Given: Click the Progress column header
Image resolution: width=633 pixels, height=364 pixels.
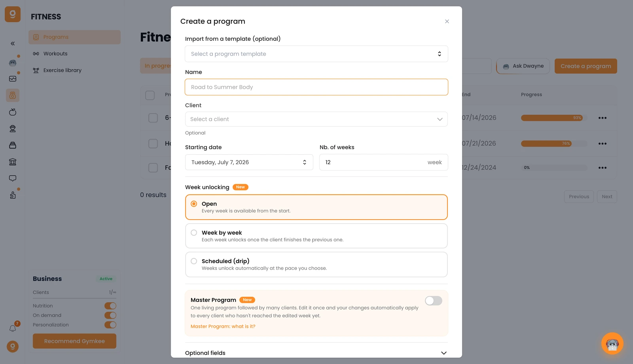Looking at the screenshot, I should click(531, 95).
